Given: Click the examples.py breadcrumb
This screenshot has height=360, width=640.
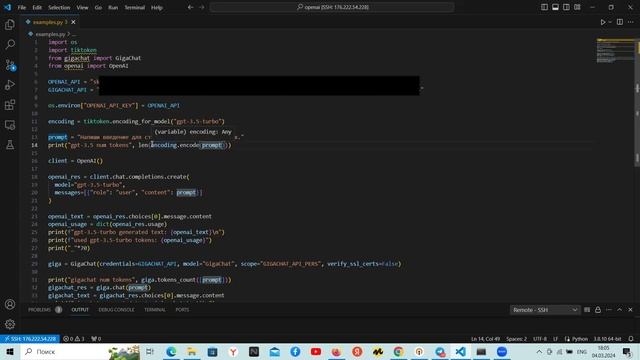Looking at the screenshot, I should [50, 34].
